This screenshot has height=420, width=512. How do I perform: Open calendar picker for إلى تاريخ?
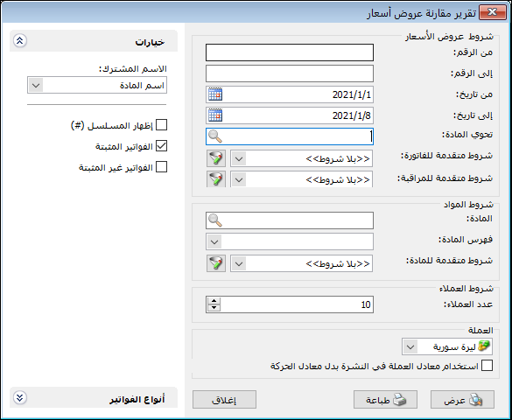coord(215,115)
